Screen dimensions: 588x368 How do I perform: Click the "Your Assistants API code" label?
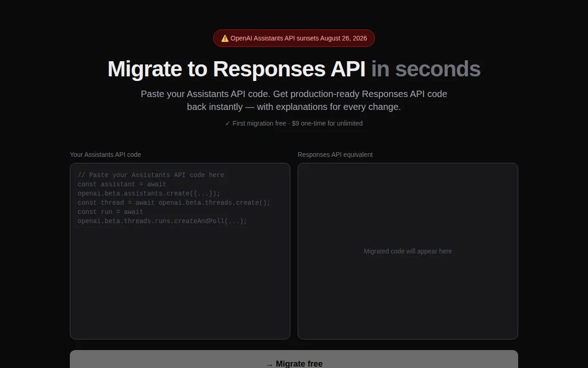(x=105, y=155)
